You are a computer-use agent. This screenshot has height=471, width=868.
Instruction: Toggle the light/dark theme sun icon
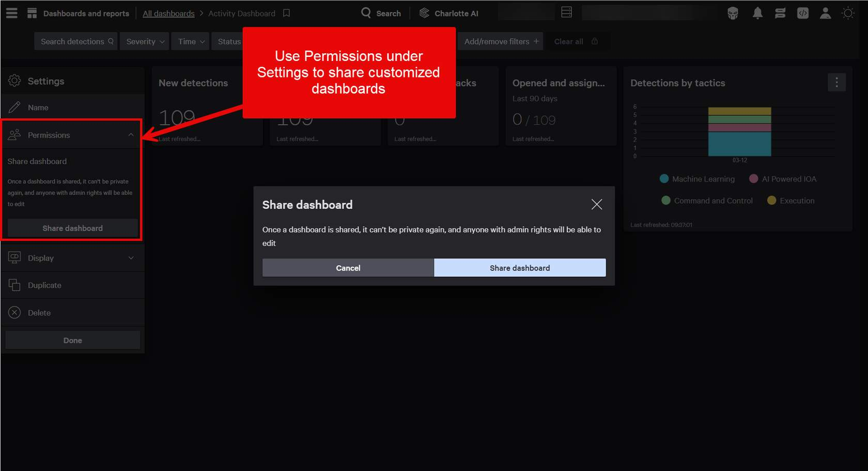tap(848, 13)
